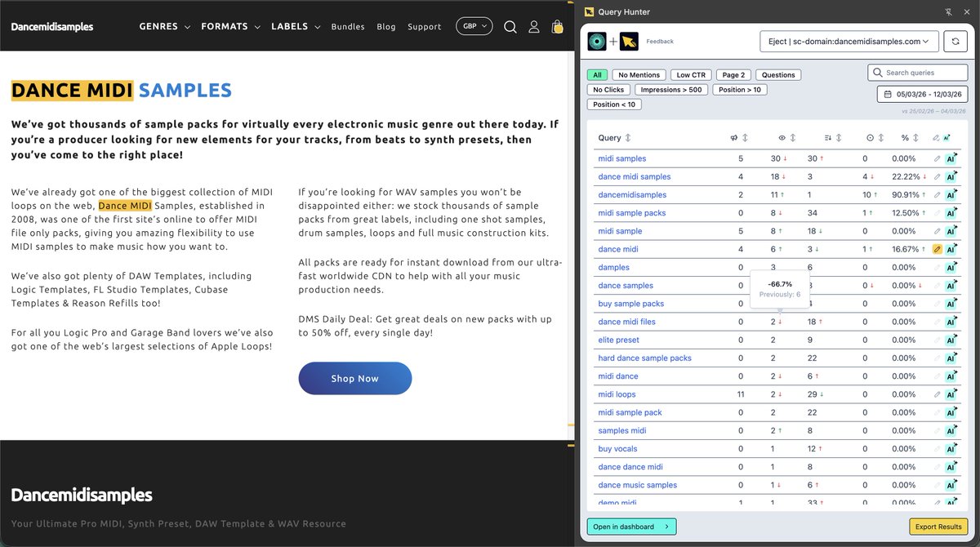Screen dimensions: 980x547
Task: Sort by the clicks target column icon
Action: [875, 138]
